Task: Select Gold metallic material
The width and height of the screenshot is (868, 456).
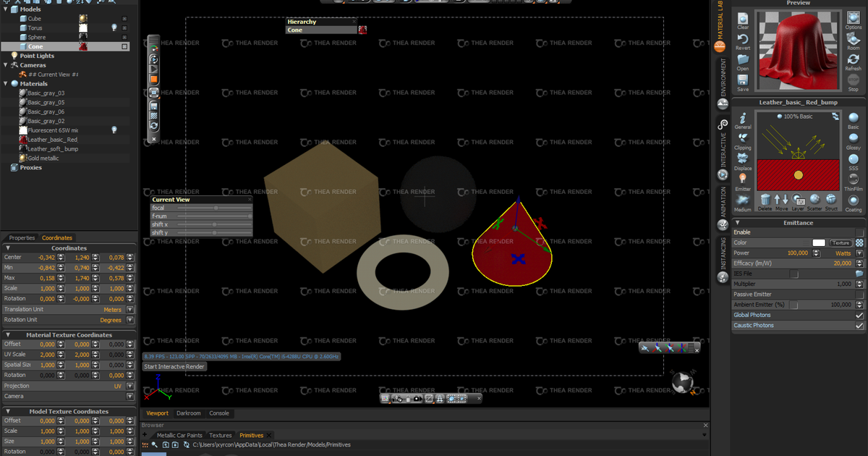Action: point(43,159)
